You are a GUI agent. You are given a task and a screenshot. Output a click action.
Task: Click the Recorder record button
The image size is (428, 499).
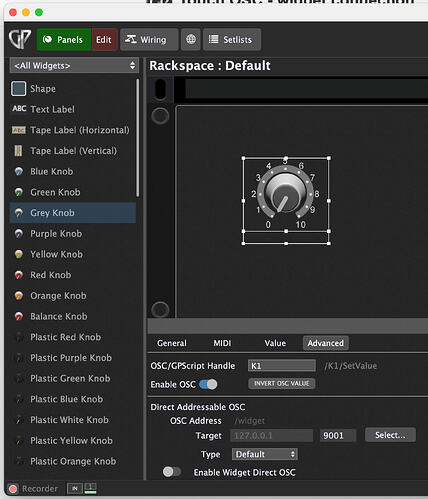coord(13,489)
